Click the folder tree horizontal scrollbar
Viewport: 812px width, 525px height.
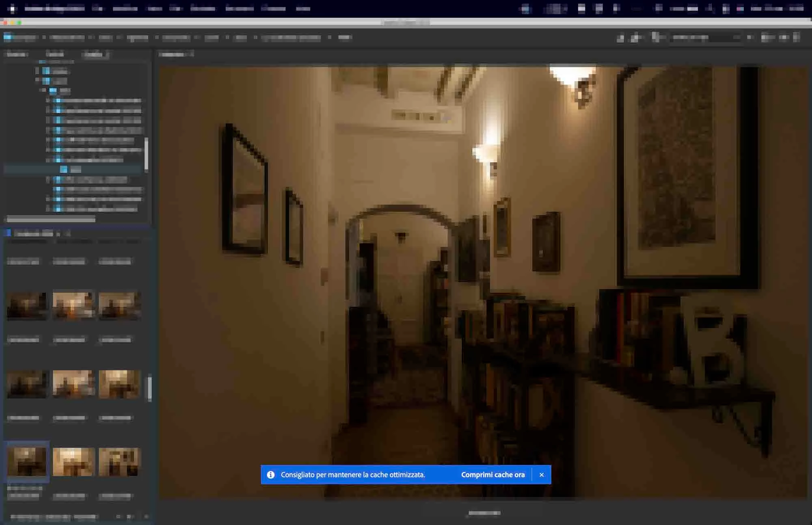[51, 219]
